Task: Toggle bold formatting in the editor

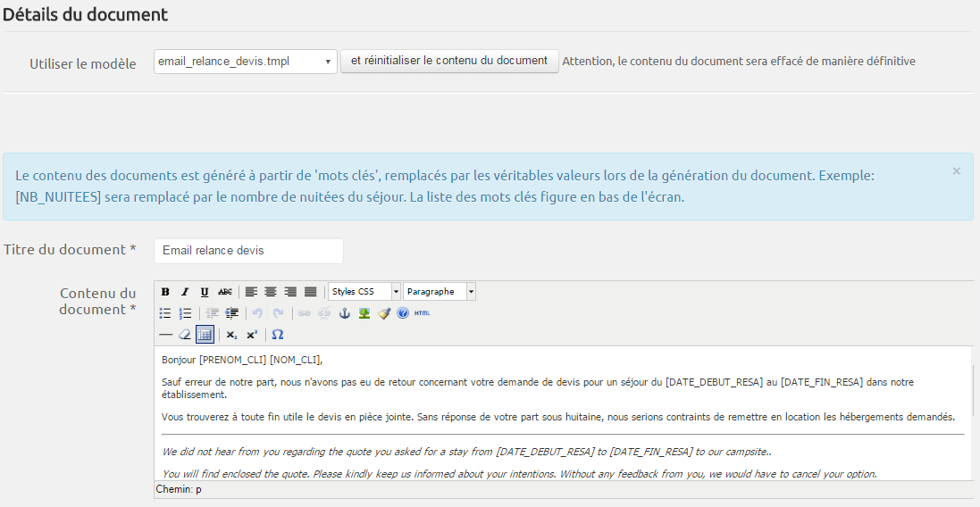Action: point(165,292)
